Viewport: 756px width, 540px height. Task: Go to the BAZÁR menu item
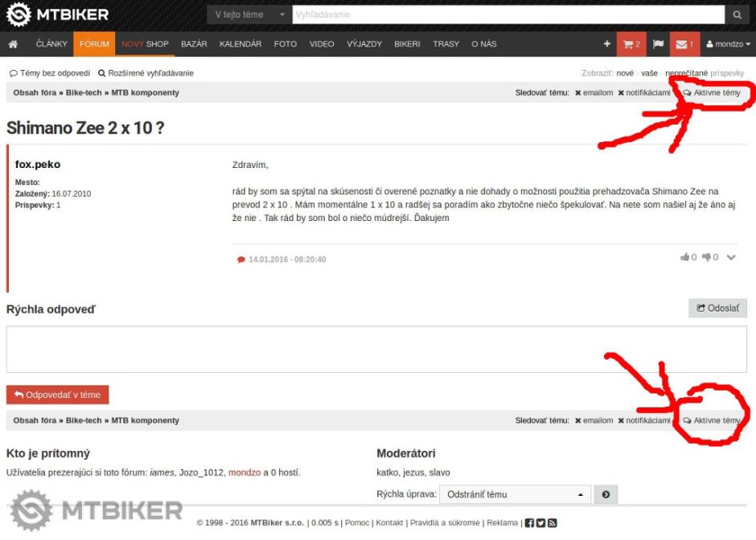point(194,44)
